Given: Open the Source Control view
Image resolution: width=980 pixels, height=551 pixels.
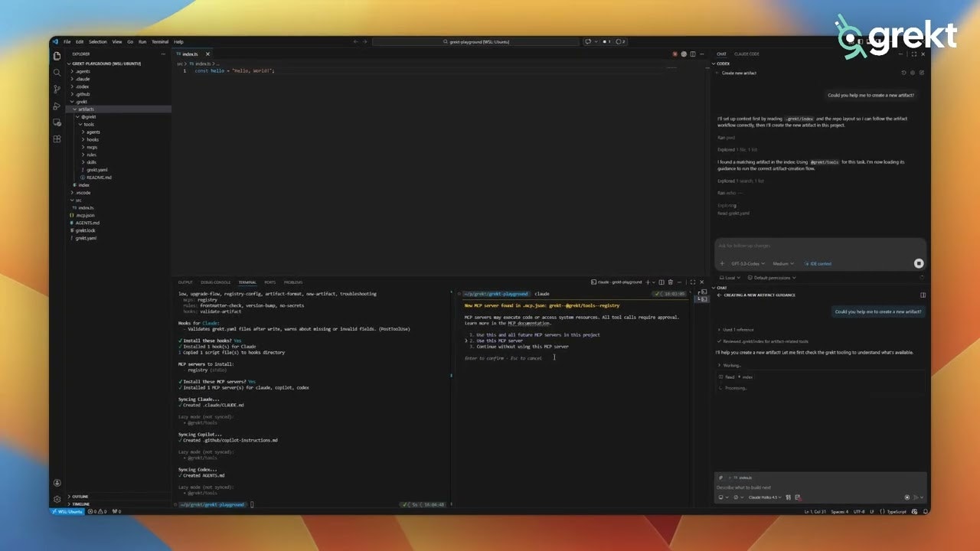Looking at the screenshot, I should [x=57, y=90].
